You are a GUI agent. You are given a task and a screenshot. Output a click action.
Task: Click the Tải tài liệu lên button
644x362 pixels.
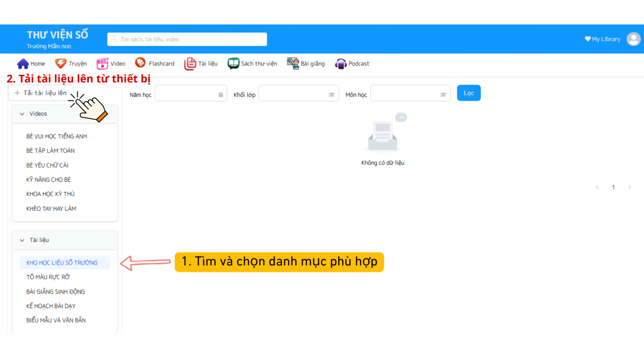pos(41,93)
